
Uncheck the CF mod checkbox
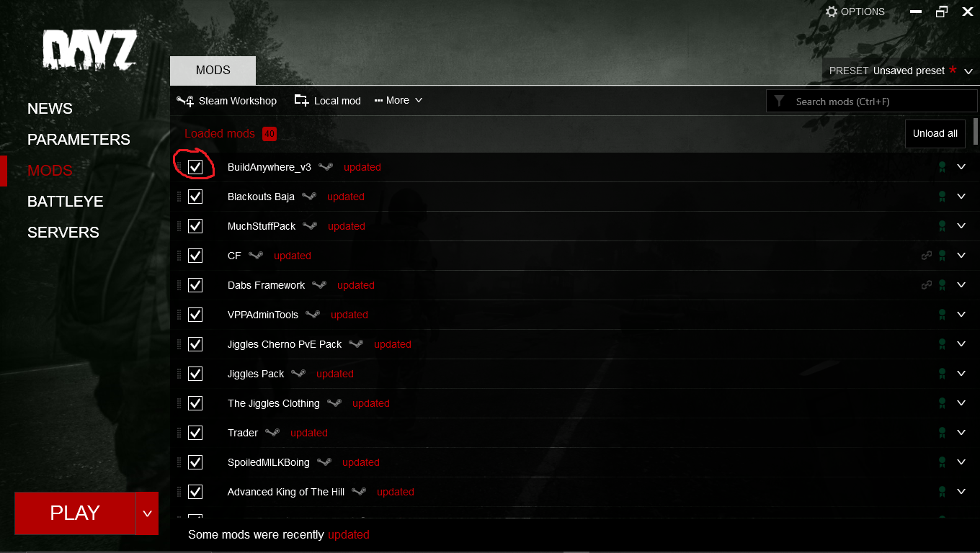(195, 256)
